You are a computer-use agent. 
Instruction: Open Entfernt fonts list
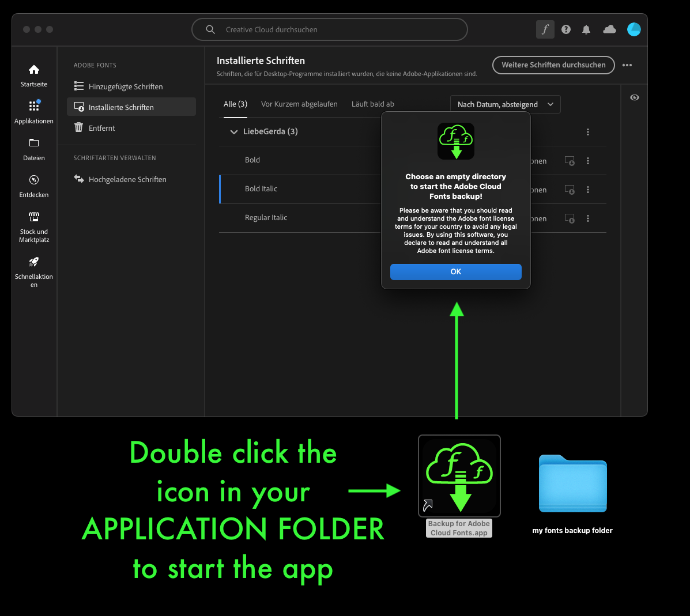click(131, 127)
